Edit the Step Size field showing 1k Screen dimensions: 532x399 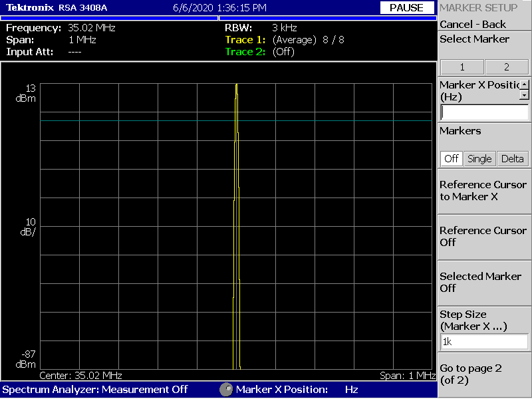click(x=484, y=342)
